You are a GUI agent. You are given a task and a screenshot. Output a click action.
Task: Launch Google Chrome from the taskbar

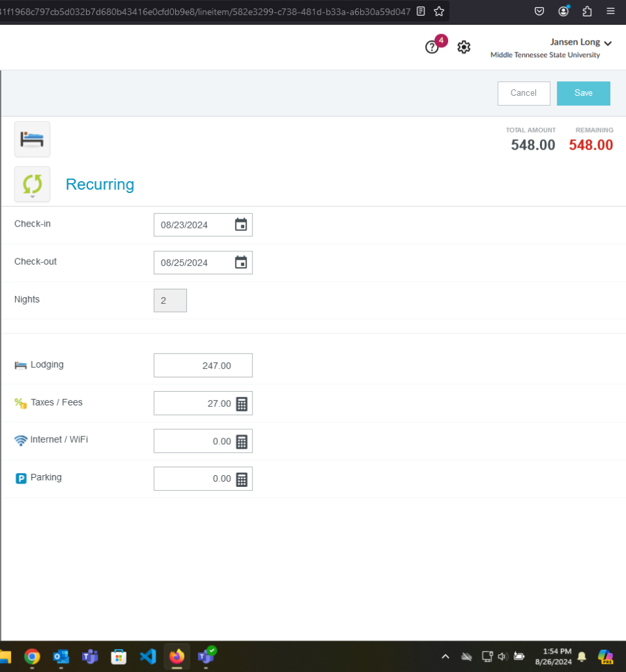[32, 656]
